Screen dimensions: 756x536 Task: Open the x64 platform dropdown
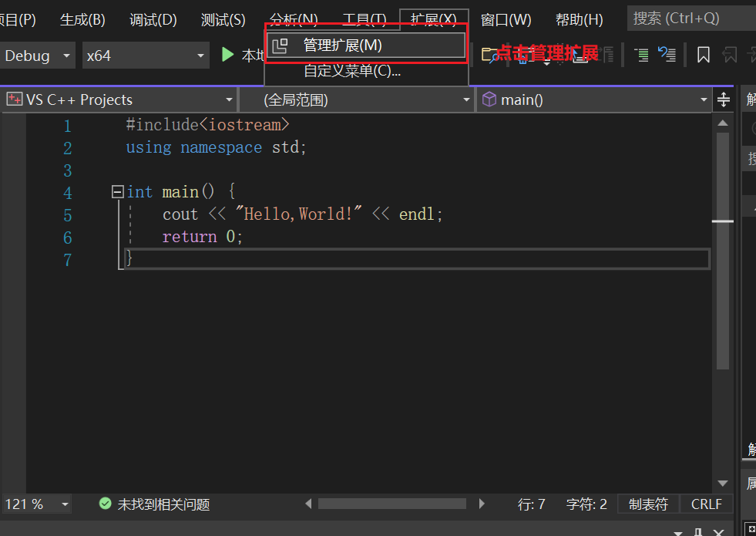[146, 56]
